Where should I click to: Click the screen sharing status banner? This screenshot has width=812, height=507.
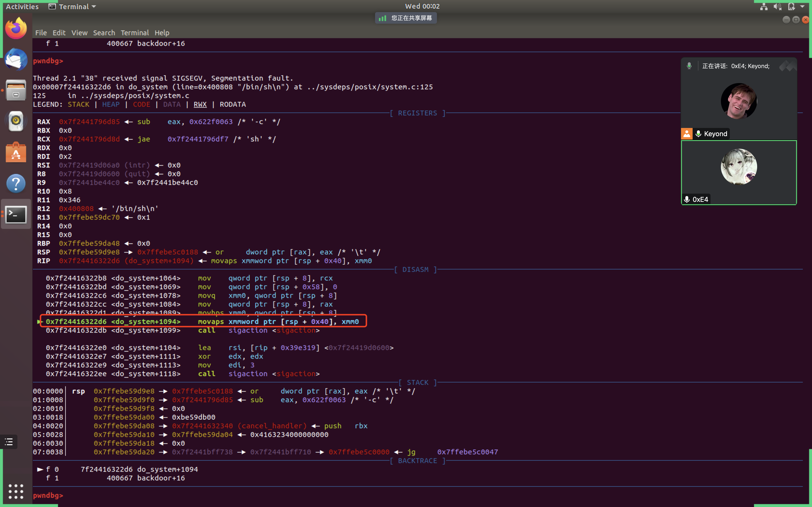coord(406,18)
